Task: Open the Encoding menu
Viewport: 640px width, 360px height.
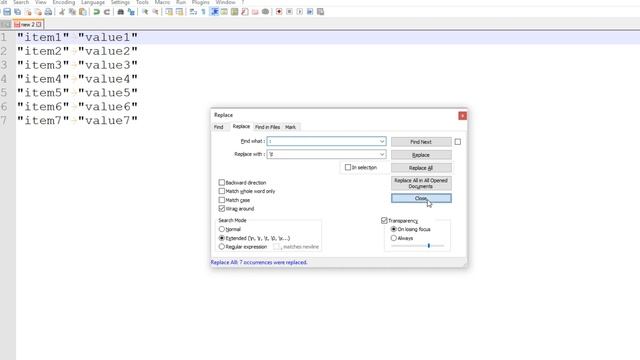Action: (64, 2)
